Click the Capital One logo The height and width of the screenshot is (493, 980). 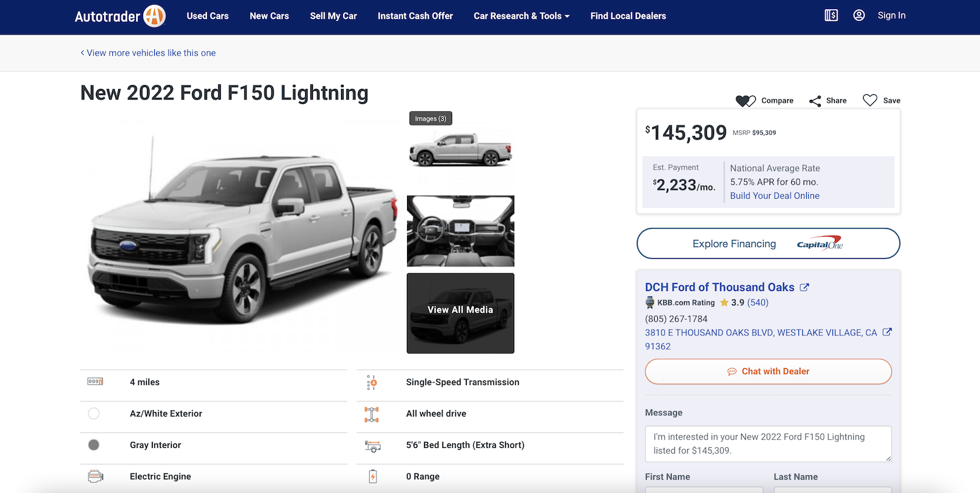point(820,243)
